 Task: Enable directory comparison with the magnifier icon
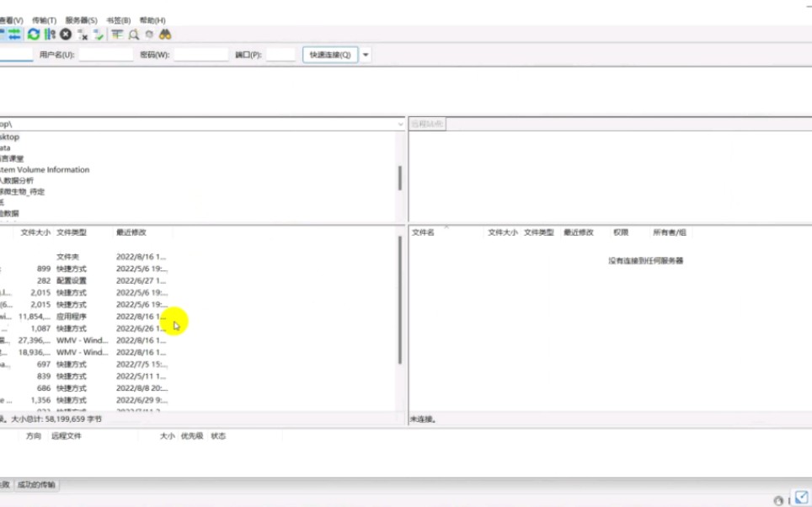(135, 35)
